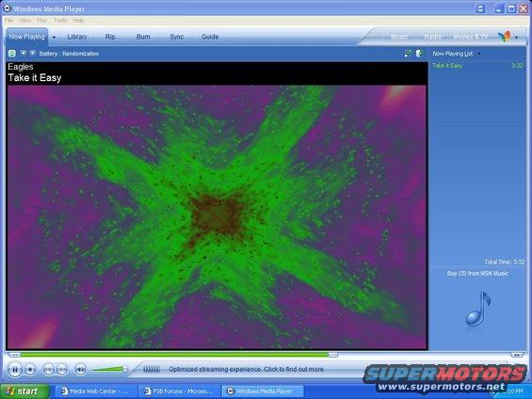Click the seek bar position thumb

332,355
